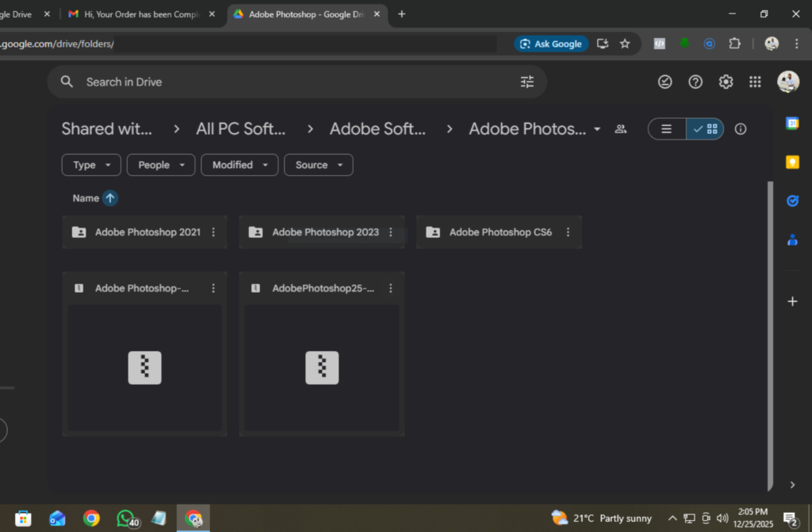Click the Ask Google button
812x532 pixels.
[550, 44]
